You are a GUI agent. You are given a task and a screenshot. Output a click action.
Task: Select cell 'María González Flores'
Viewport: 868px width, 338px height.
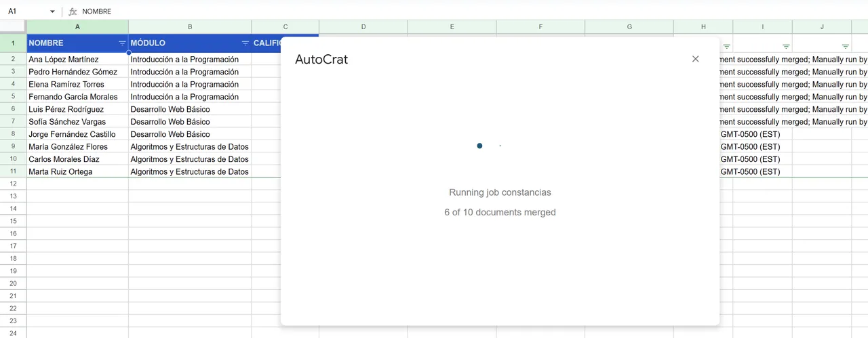[x=77, y=147]
